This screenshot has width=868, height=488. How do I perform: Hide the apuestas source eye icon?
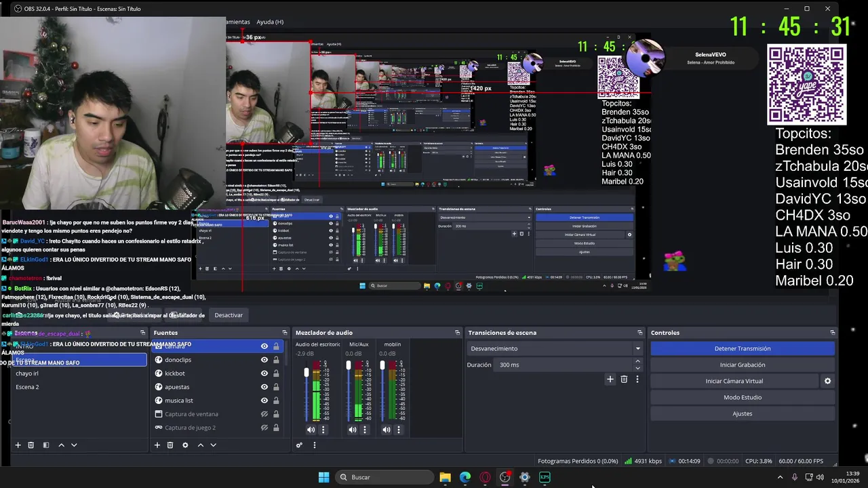click(264, 387)
